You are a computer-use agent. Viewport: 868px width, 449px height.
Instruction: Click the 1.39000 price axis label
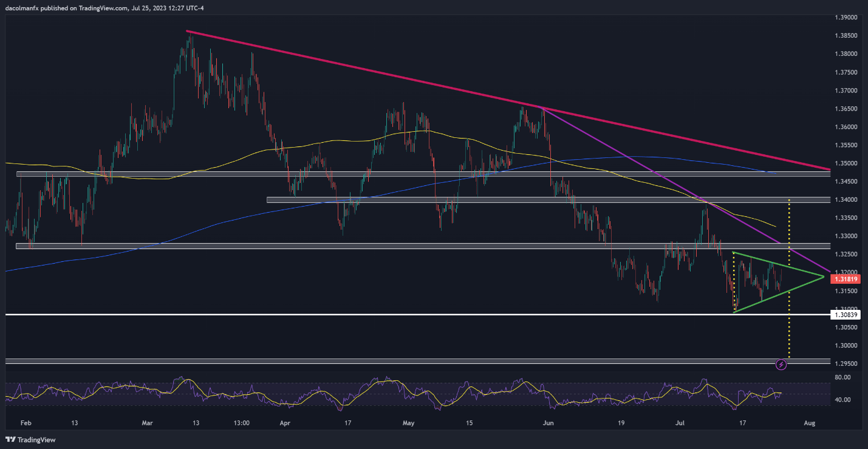pos(847,18)
